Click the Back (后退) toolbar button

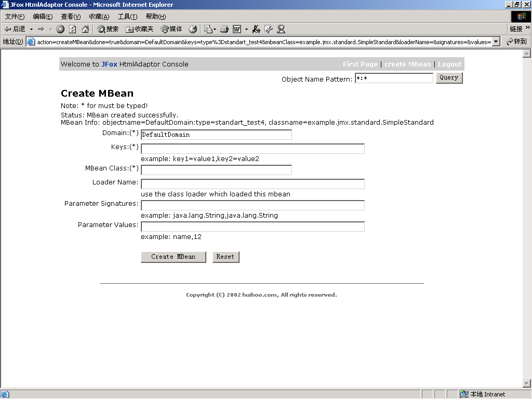15,29
